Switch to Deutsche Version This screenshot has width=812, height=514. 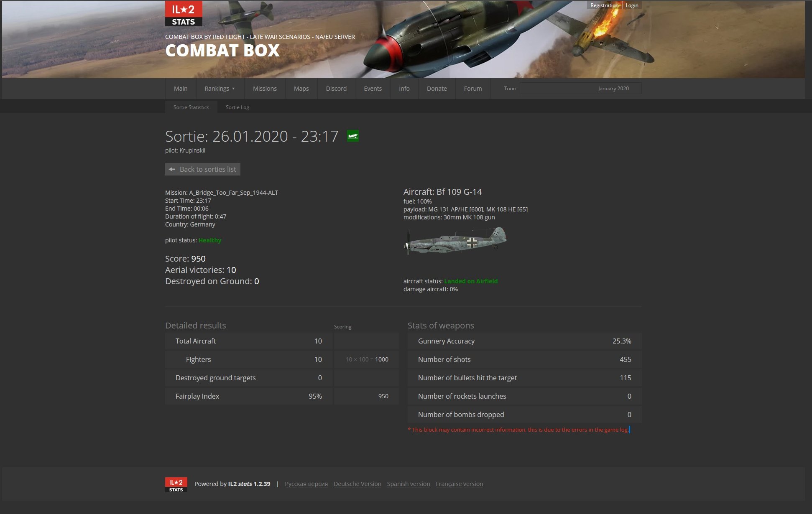pos(357,484)
